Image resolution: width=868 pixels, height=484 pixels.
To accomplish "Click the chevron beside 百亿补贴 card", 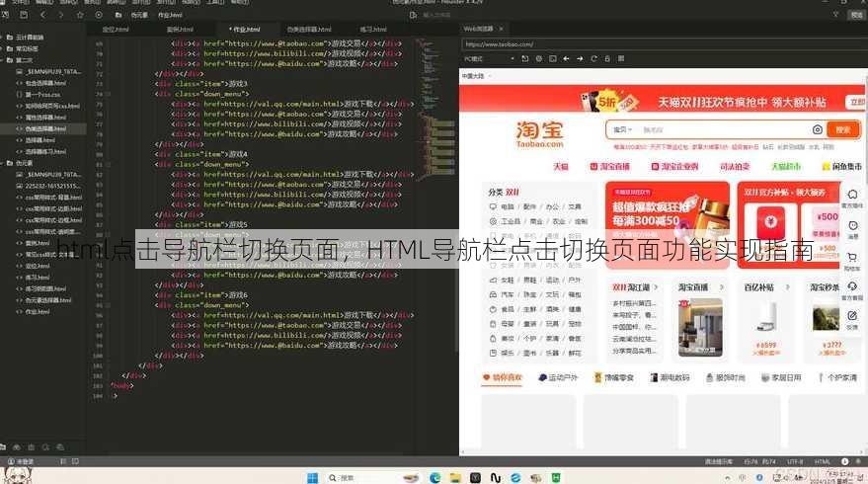I will (787, 286).
